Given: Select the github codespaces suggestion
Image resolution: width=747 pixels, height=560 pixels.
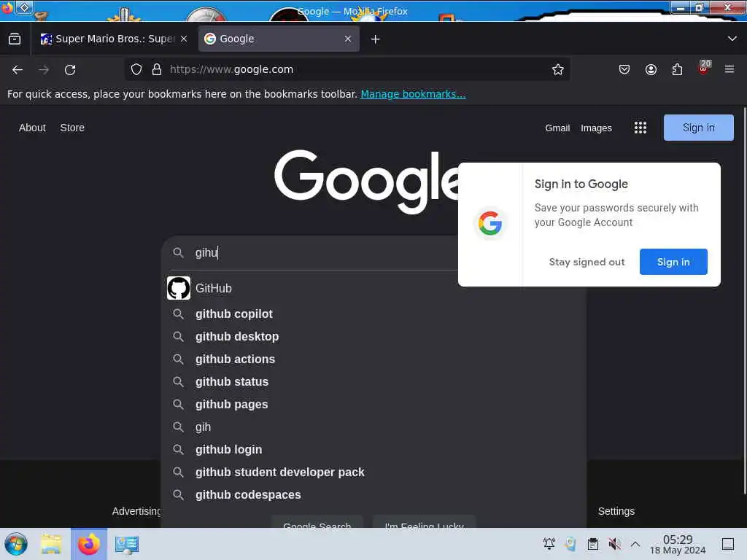Looking at the screenshot, I should point(374,495).
